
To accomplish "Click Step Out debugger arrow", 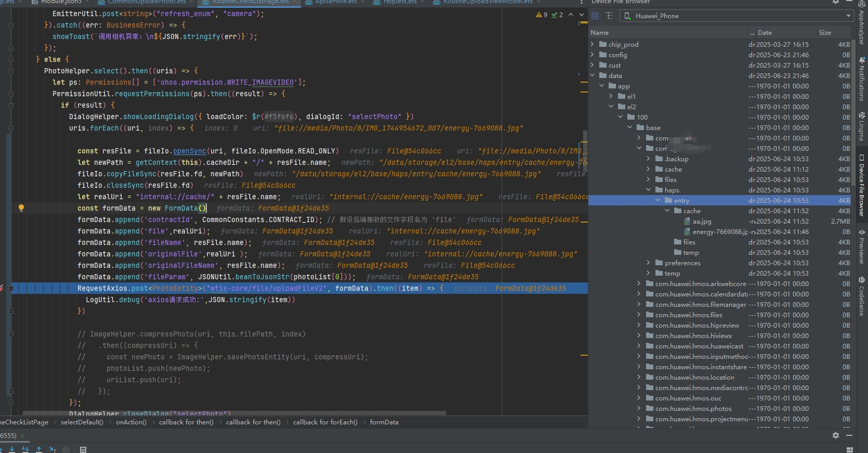I will pyautogui.click(x=39, y=449).
